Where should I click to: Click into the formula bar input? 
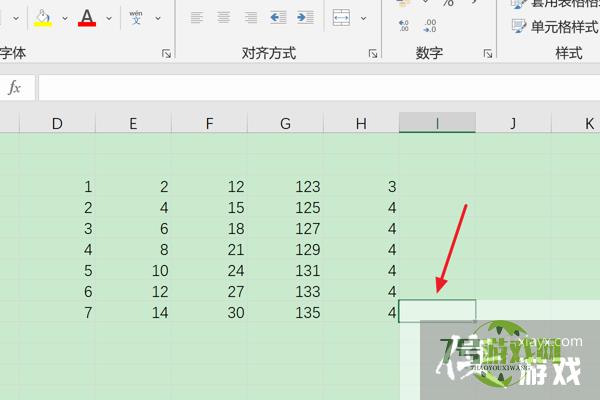click(319, 88)
